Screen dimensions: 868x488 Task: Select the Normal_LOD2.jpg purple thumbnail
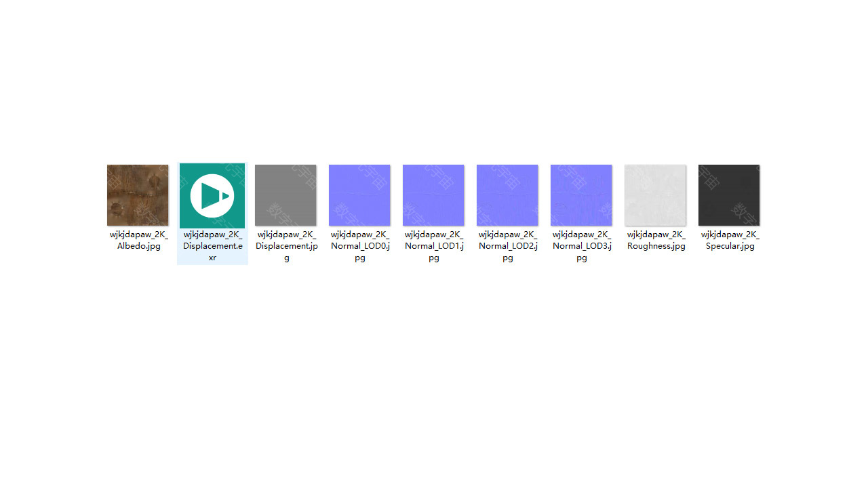[507, 195]
